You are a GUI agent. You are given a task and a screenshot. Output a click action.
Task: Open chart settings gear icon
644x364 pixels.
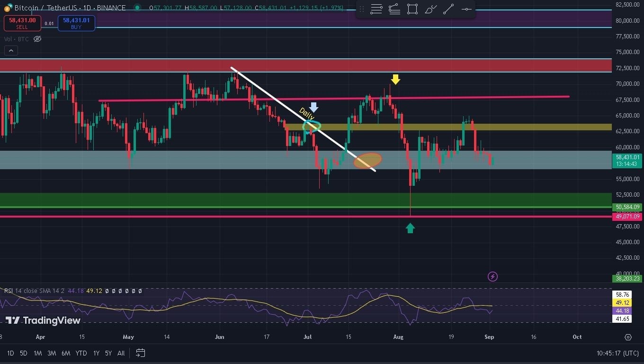[x=628, y=337]
